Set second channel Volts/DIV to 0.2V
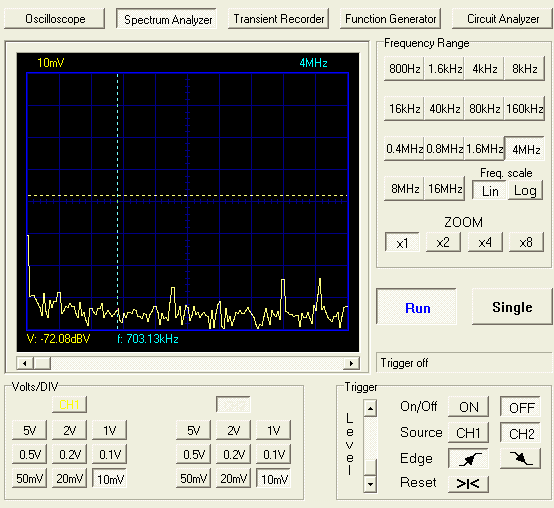This screenshot has height=508, width=554. [x=233, y=454]
